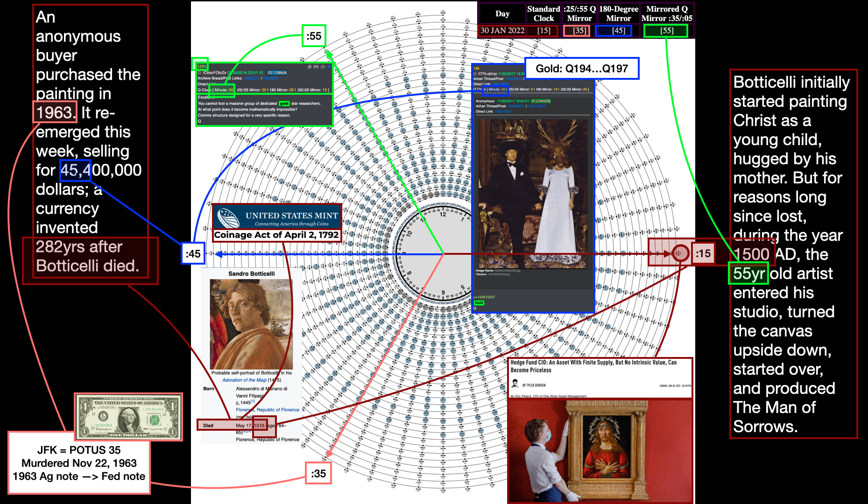Viewport: 868px width, 504px height.
Task: Click the Hedge Fund CIO article headline
Action: pos(593,366)
